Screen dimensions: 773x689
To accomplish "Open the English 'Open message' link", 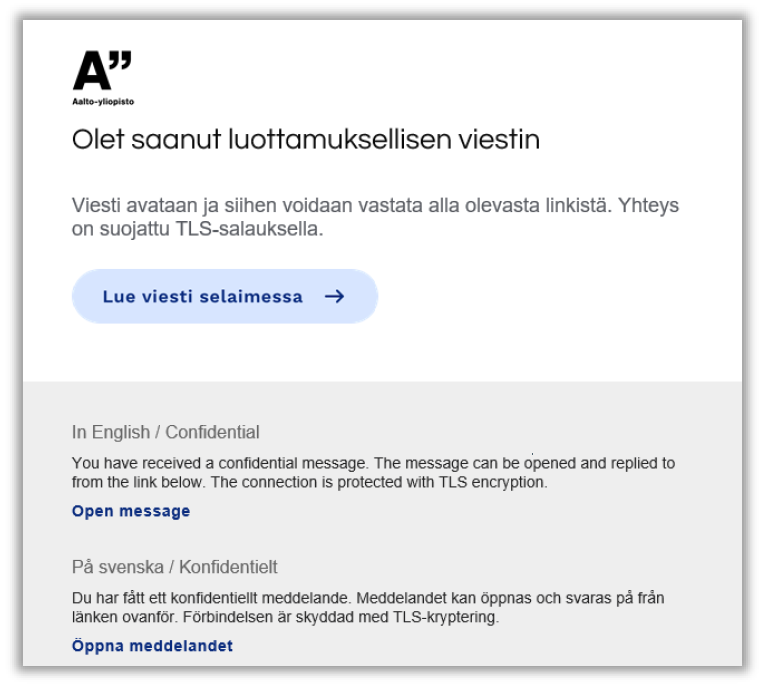I will [x=131, y=511].
